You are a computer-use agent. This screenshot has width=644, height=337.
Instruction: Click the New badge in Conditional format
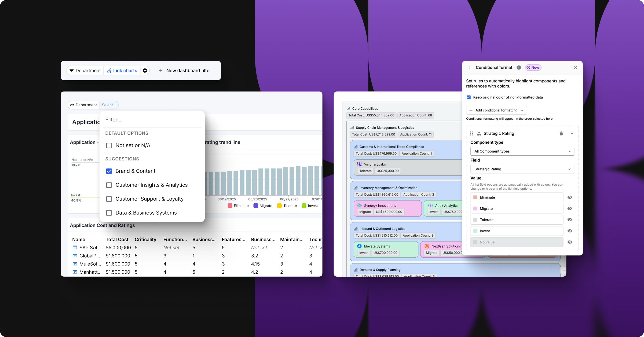tap(533, 68)
